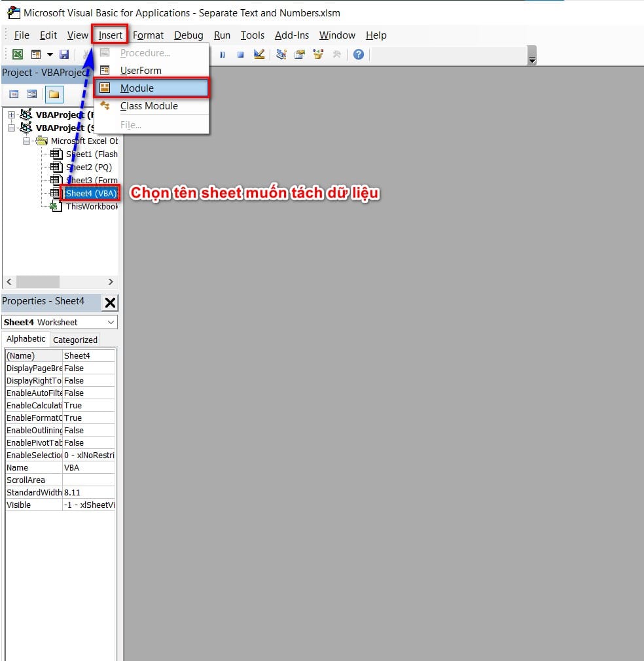Click the View Object icon in Project panel
Viewport: 644px width, 661px height.
[31, 94]
